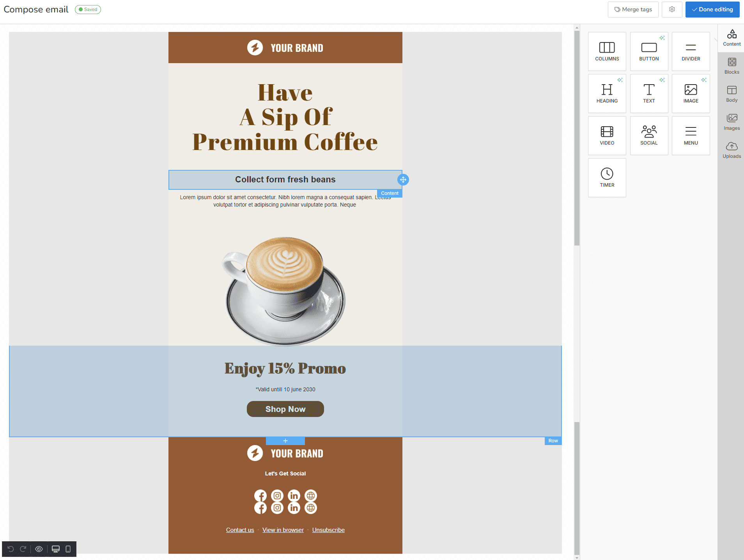Open the Merge tags dropdown
The height and width of the screenshot is (560, 744).
pos(633,9)
